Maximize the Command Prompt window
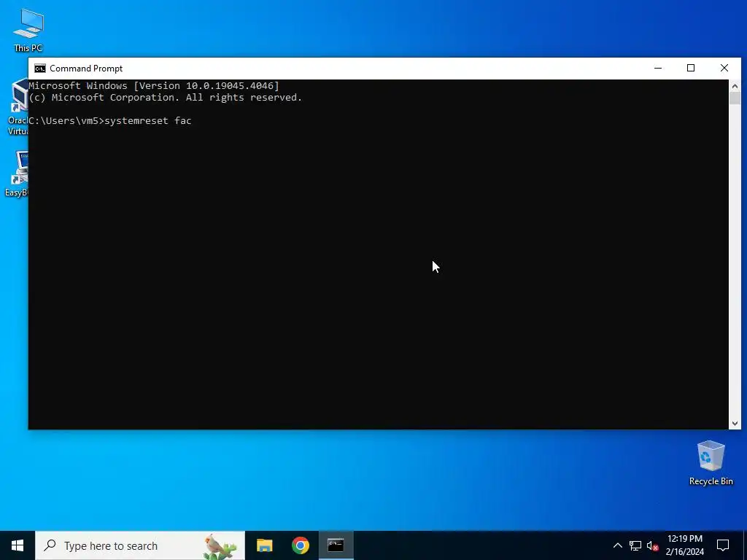 click(x=691, y=68)
